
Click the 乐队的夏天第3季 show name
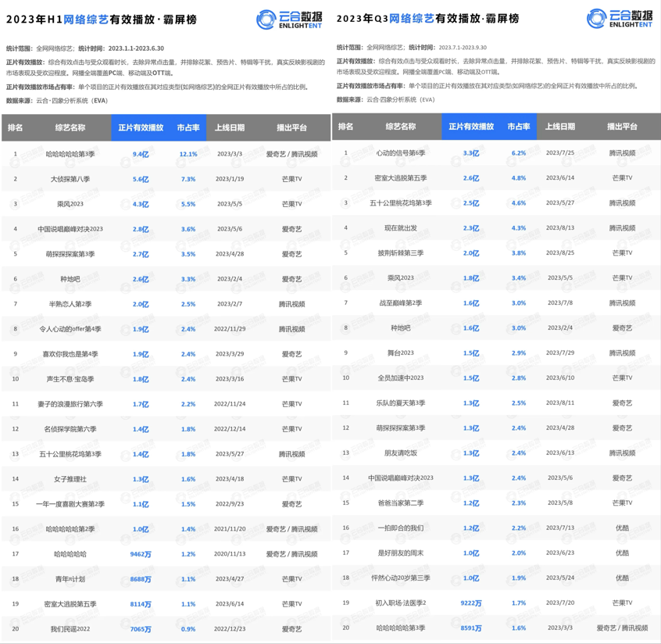pyautogui.click(x=401, y=403)
